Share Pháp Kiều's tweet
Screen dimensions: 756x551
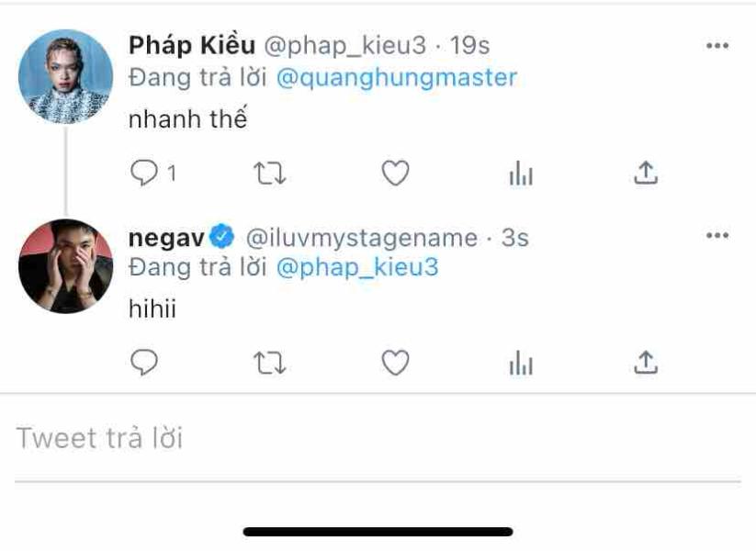tap(647, 172)
